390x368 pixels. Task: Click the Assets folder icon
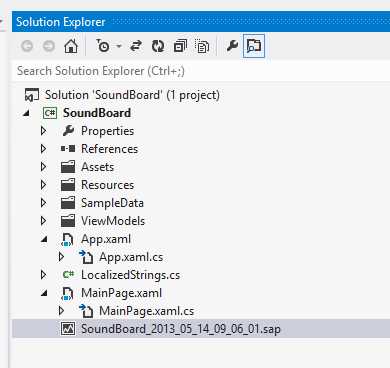[x=68, y=167]
